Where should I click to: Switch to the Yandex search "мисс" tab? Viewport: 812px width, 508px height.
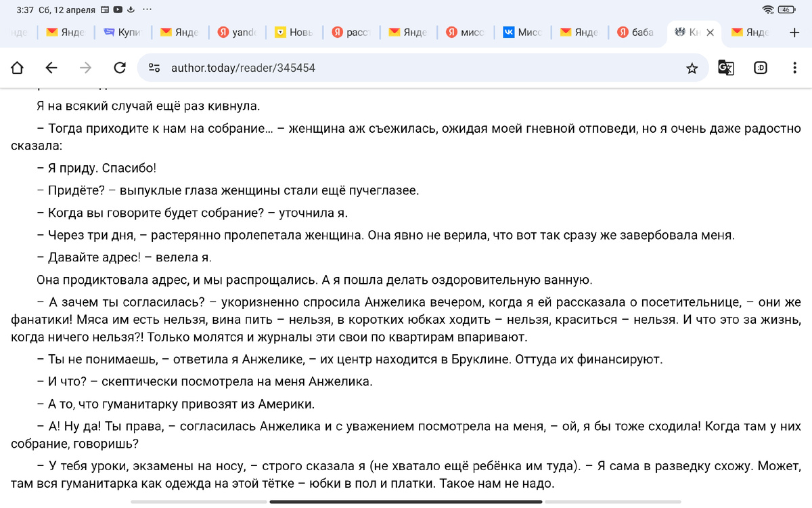[466, 33]
